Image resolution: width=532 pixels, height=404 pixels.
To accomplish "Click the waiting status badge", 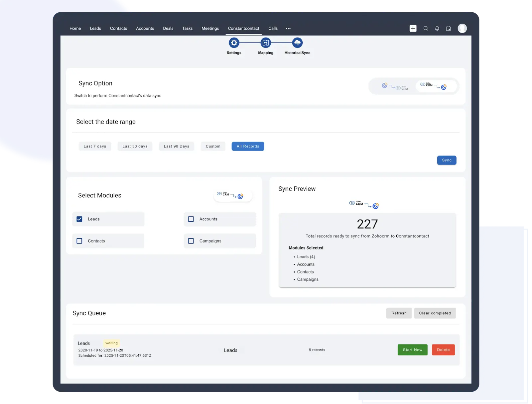I will pyautogui.click(x=111, y=343).
